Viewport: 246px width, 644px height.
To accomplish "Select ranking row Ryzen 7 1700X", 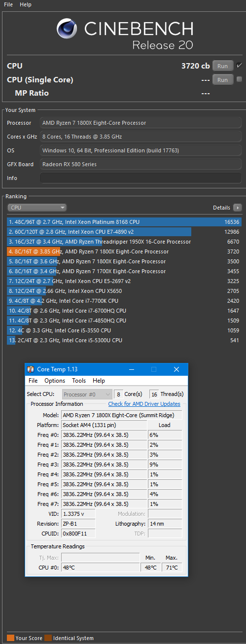I will [124, 271].
